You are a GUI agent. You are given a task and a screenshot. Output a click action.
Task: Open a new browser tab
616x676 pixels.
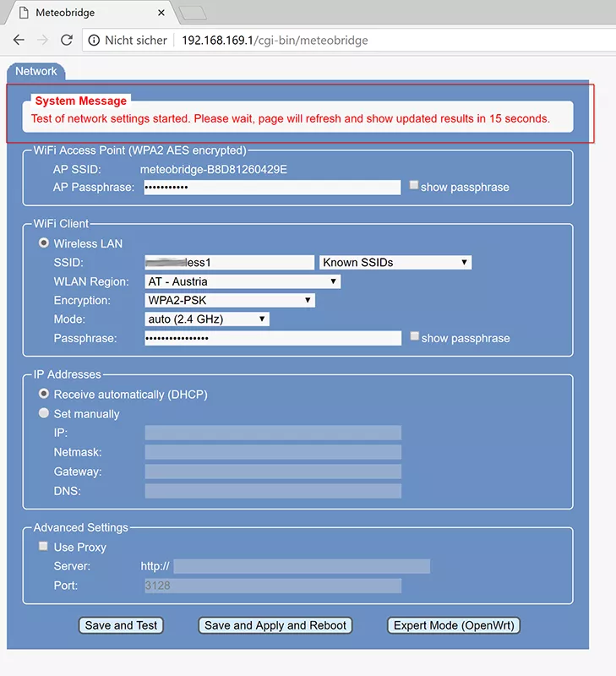[x=193, y=14]
